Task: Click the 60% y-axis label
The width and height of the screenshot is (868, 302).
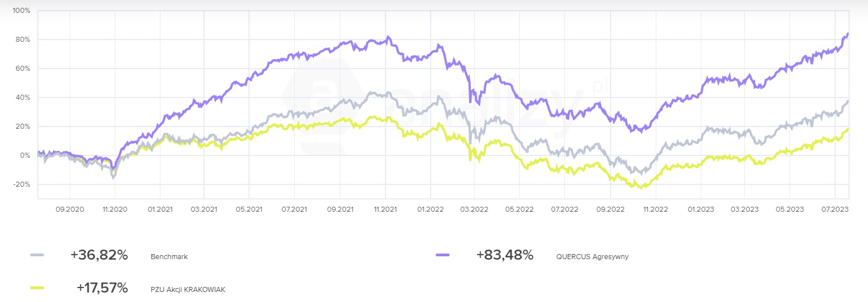Action: (23, 69)
